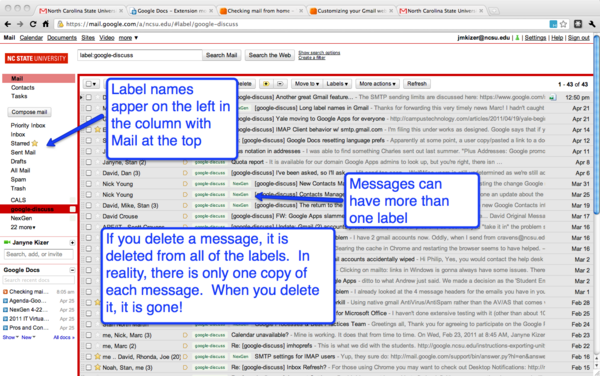Check the Noah, Stan, me (3) checkbox
The width and height of the screenshot is (600, 376).
click(88, 367)
